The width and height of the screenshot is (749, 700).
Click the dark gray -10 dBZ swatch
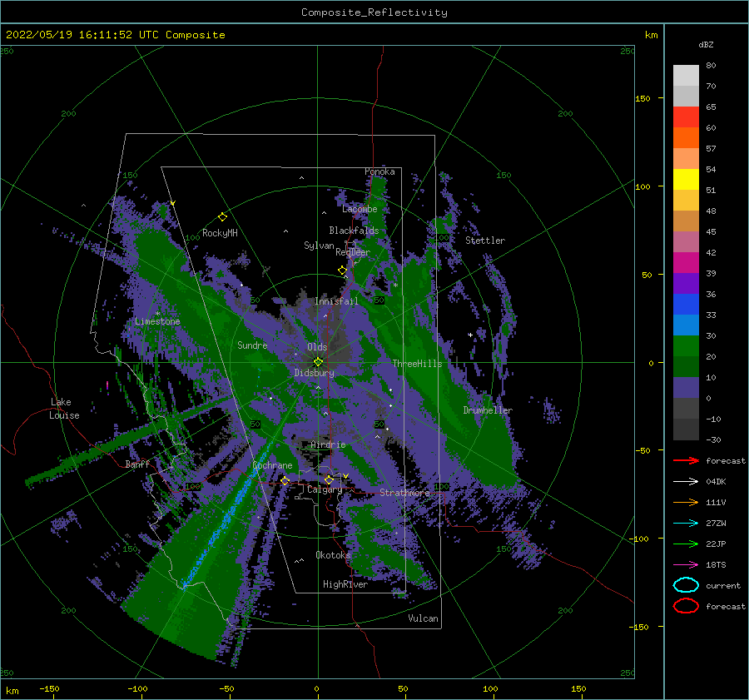(686, 409)
